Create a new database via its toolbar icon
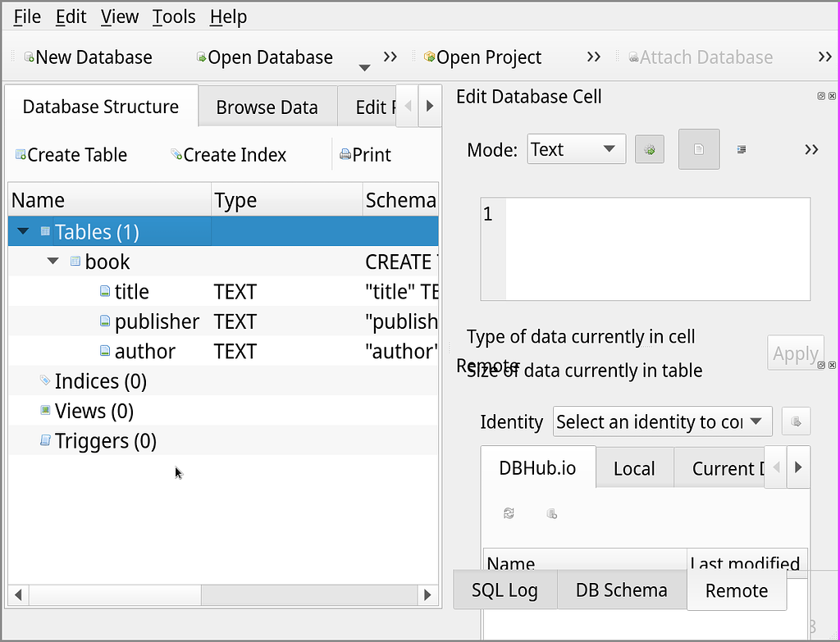 pyautogui.click(x=27, y=57)
